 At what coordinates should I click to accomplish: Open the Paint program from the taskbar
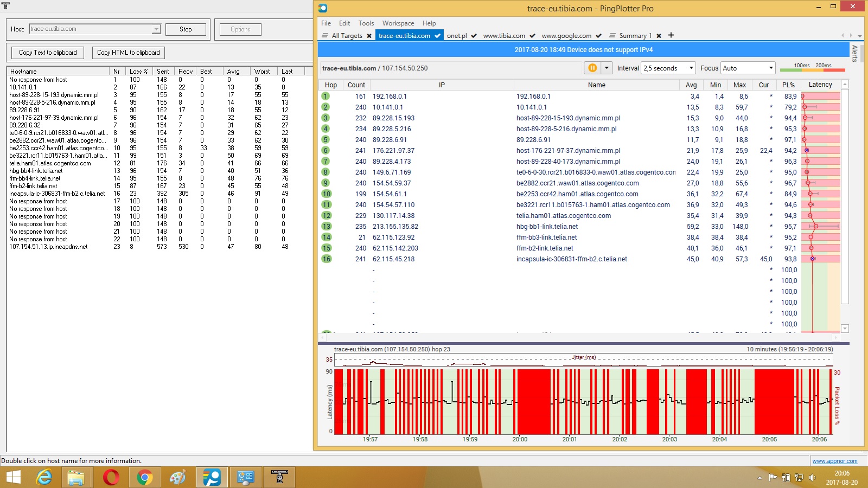click(x=178, y=477)
